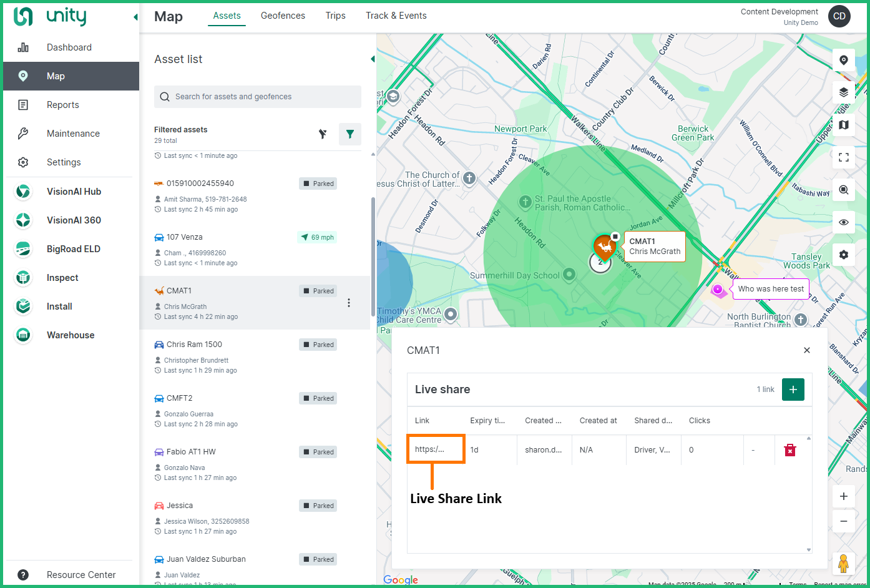The height and width of the screenshot is (588, 870).
Task: Collapse the left navigation sidebar
Action: click(x=135, y=17)
